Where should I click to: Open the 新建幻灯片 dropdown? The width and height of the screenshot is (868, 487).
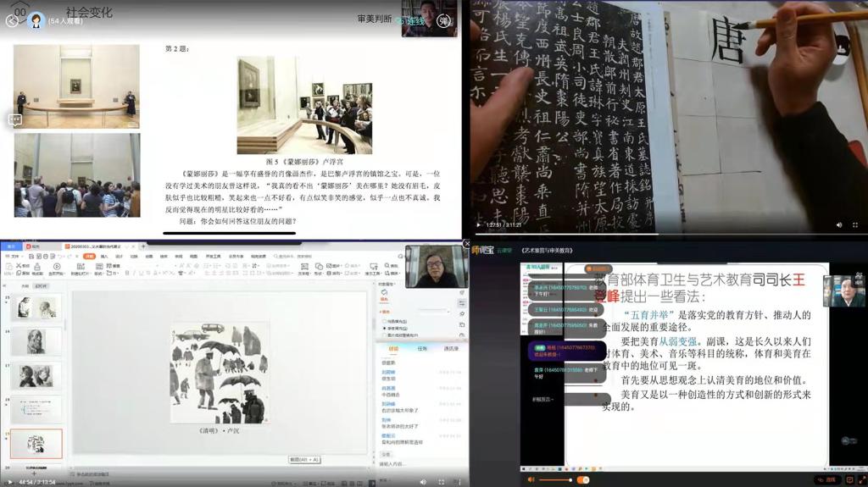click(81, 273)
